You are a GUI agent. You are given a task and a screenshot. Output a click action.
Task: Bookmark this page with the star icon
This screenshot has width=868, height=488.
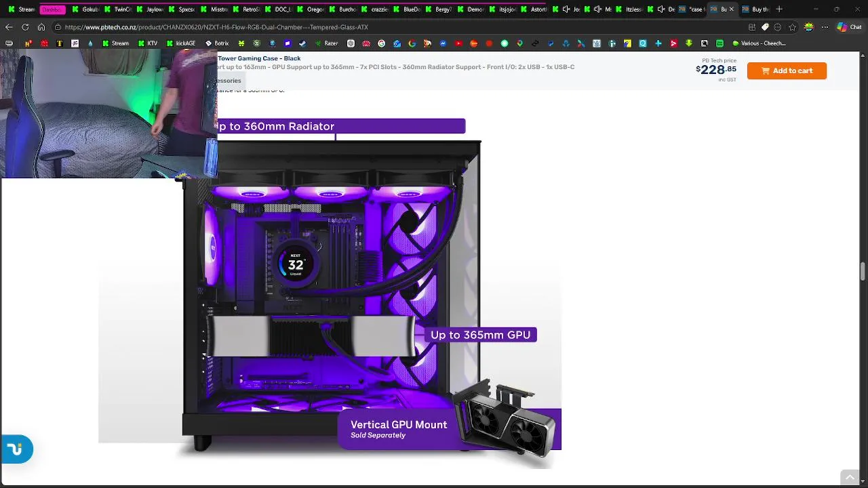coord(792,27)
